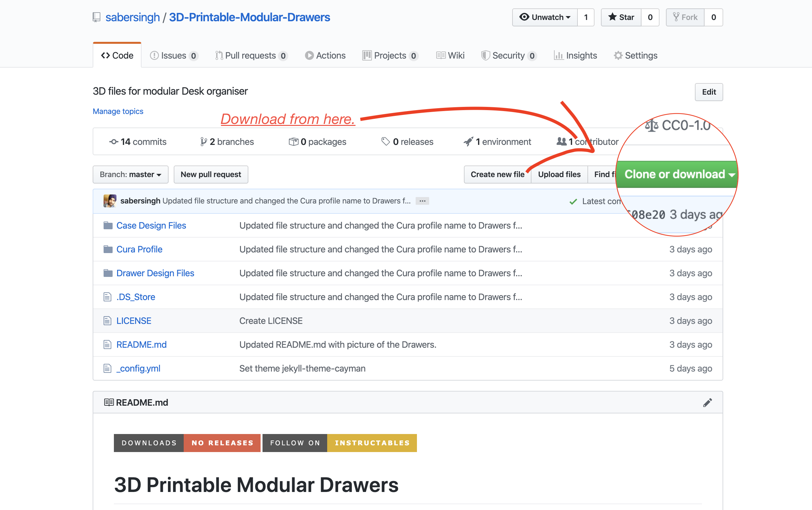Edit the repository description
The height and width of the screenshot is (510, 812).
(x=708, y=92)
